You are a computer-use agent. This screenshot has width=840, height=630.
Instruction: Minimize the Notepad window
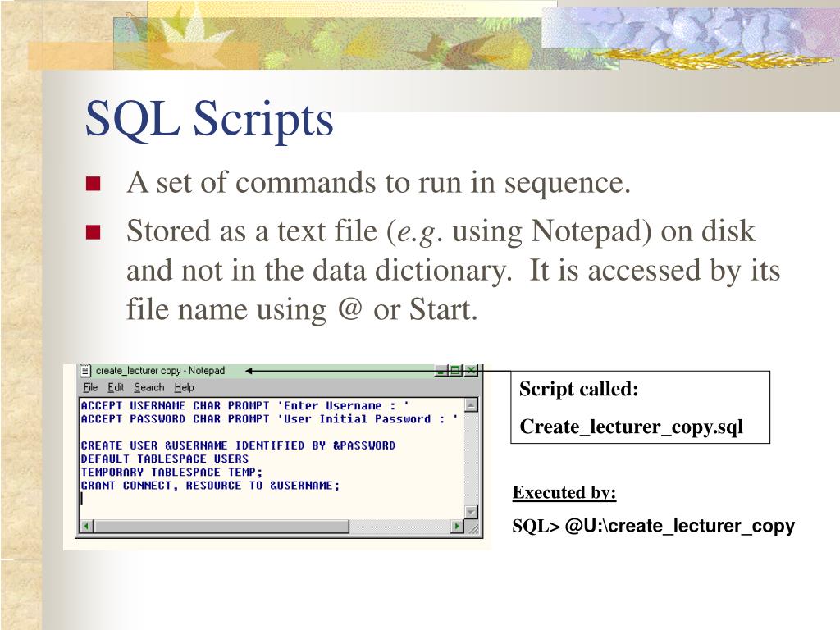(441, 370)
